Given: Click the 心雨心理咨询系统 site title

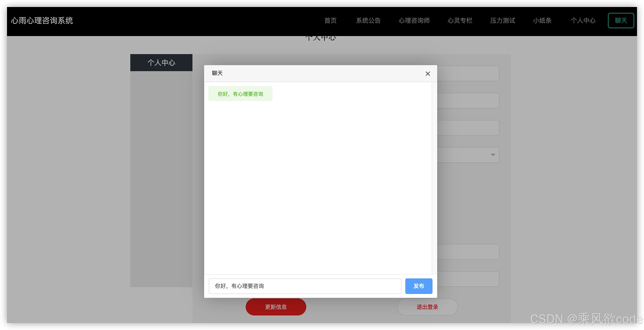Looking at the screenshot, I should tap(42, 21).
